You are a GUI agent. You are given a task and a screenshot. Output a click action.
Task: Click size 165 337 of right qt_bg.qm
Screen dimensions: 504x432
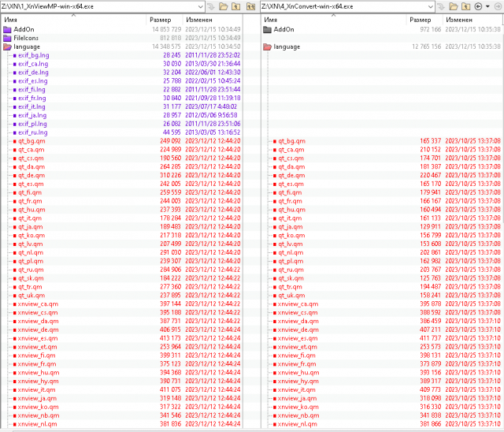(431, 141)
